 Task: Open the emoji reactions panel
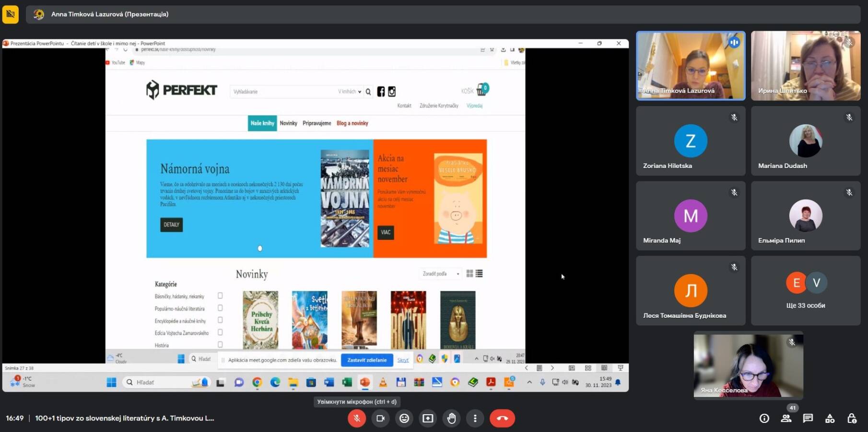tap(404, 418)
